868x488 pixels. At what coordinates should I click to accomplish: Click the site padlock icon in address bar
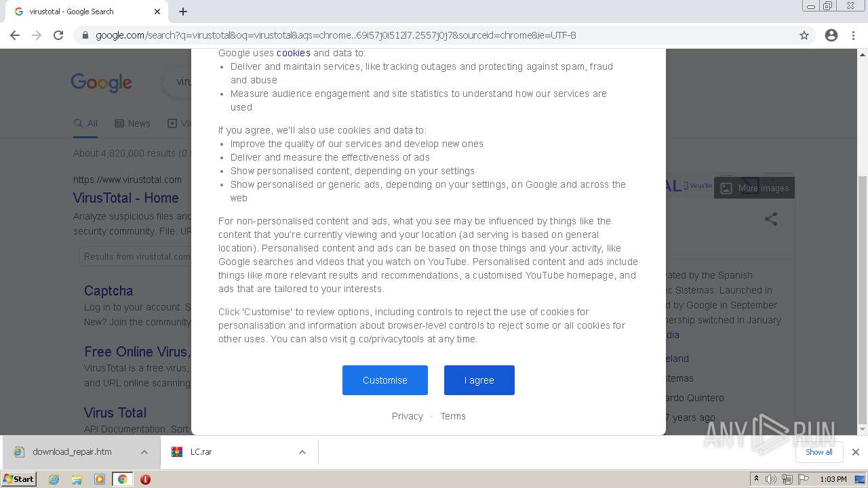click(85, 35)
